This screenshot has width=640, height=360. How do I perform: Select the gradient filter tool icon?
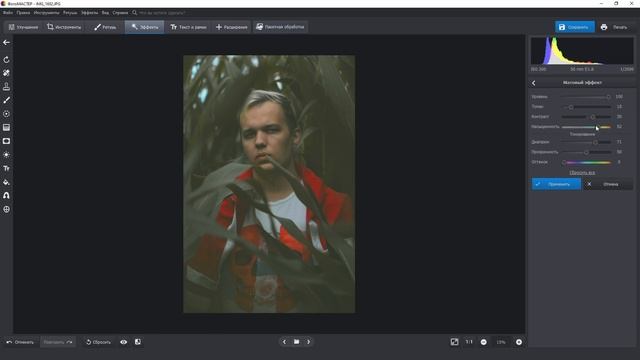[x=6, y=127]
